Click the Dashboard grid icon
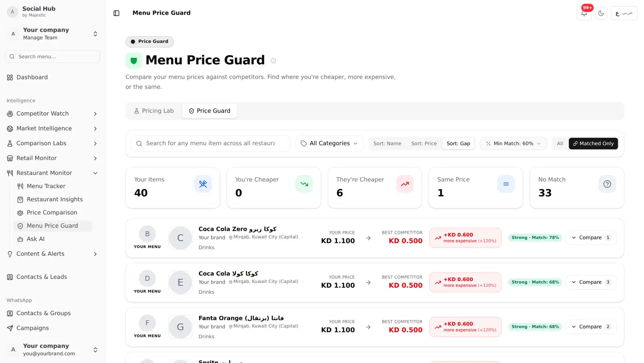The image size is (644, 363). (10, 77)
